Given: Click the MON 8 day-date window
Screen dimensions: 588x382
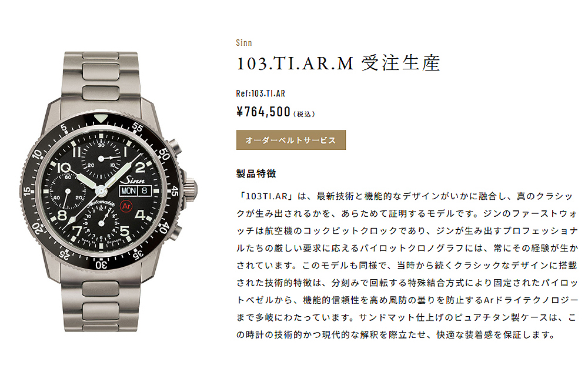Looking at the screenshot, I should click(135, 190).
